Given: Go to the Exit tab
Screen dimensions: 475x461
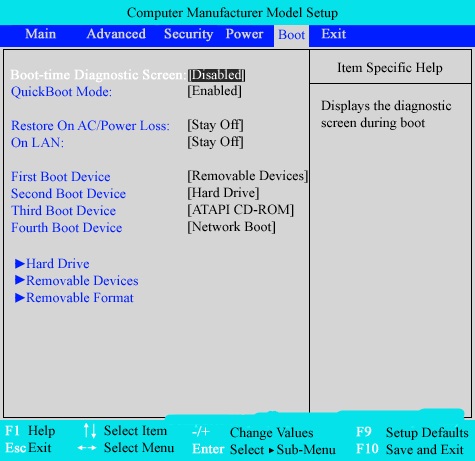Looking at the screenshot, I should (x=334, y=34).
